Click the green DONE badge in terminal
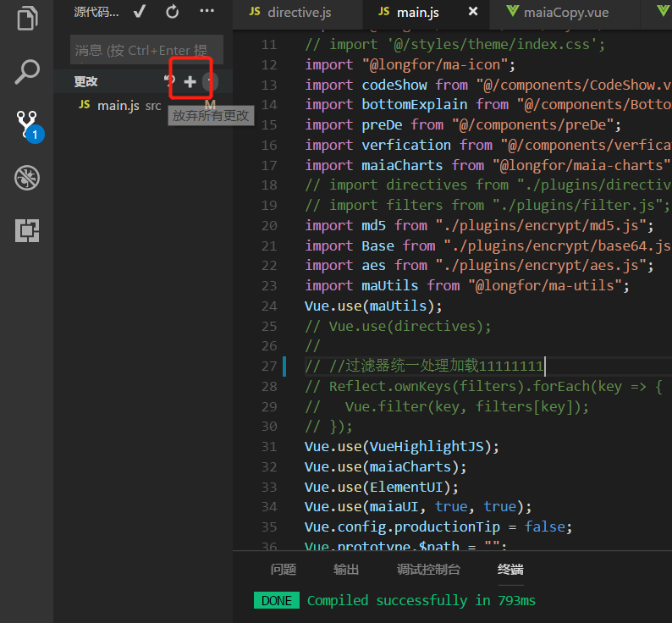This screenshot has width=672, height=623. 277,600
